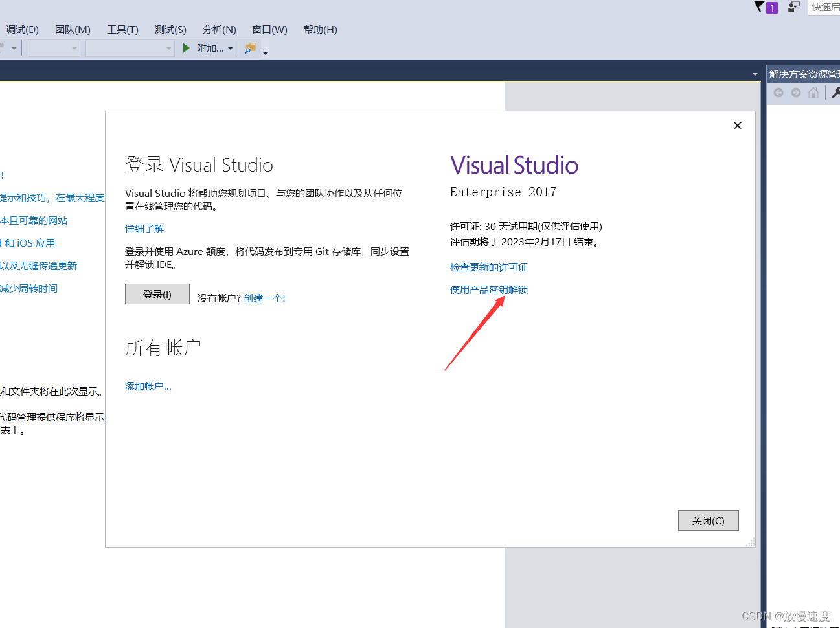
Task: Click the 关闭(C) button
Action: (709, 521)
